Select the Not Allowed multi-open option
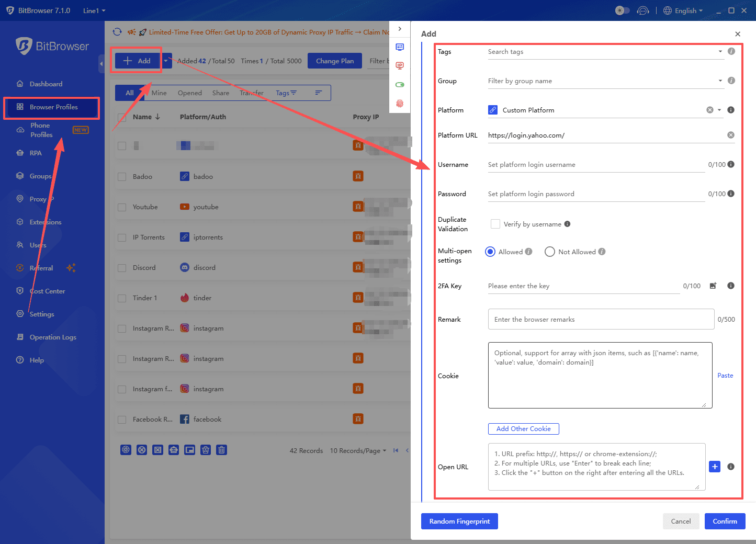756x544 pixels. tap(549, 252)
